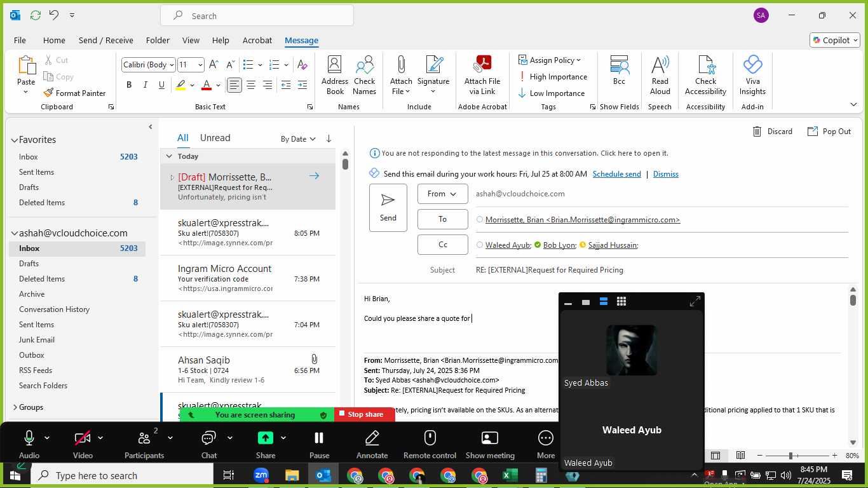Apply italic formatting
The width and height of the screenshot is (868, 488).
coord(146,85)
